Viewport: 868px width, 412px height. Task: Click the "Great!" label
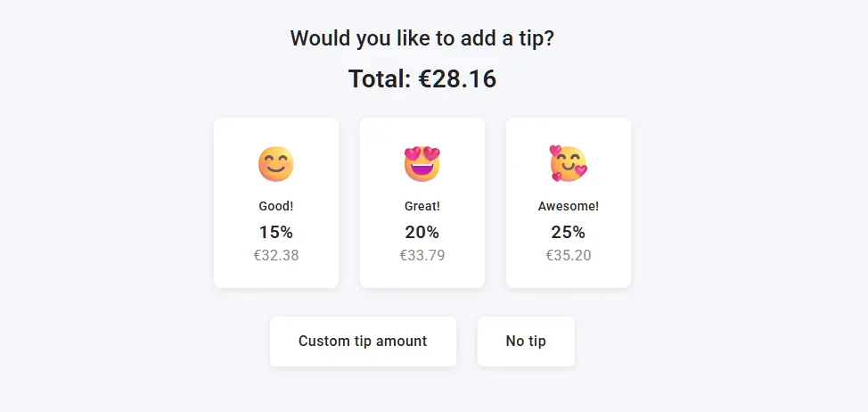click(422, 206)
